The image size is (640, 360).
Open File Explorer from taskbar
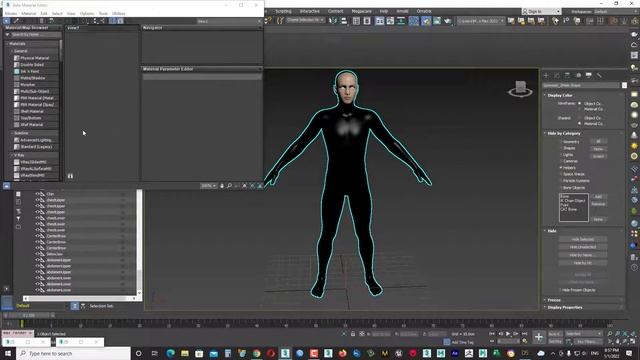click(185, 353)
